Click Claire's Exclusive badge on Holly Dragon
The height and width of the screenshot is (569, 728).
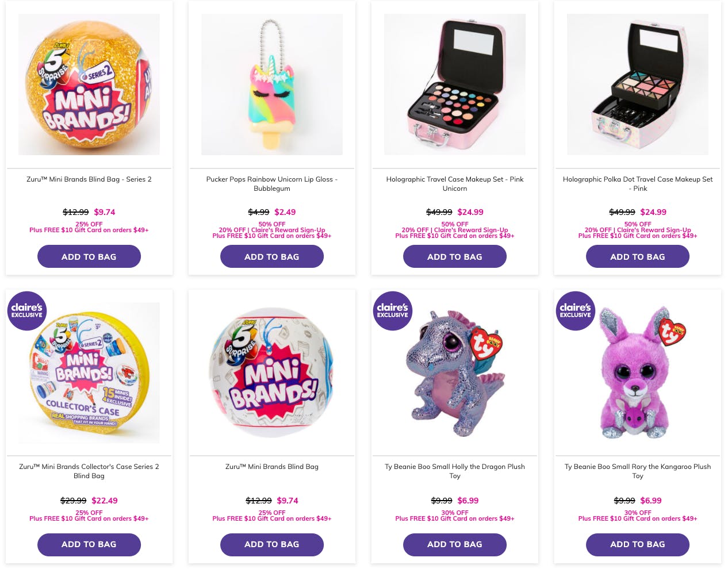393,310
